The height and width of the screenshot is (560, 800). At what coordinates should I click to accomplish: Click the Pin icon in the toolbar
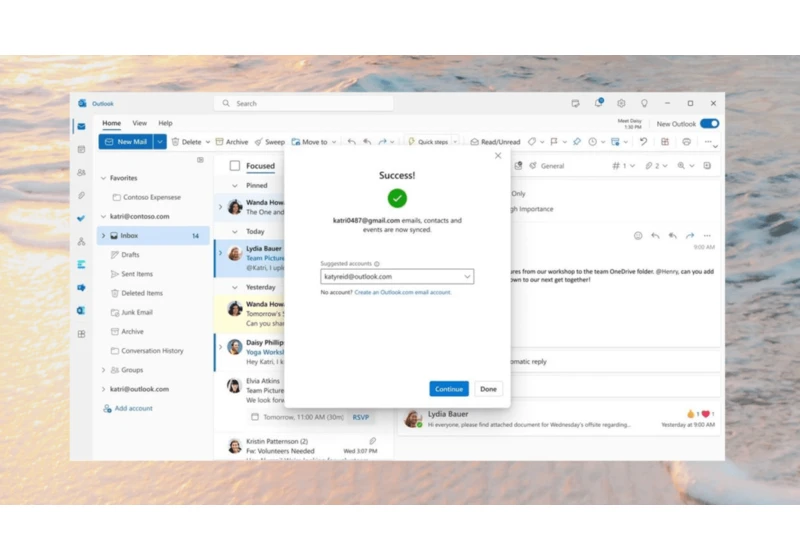pos(577,142)
